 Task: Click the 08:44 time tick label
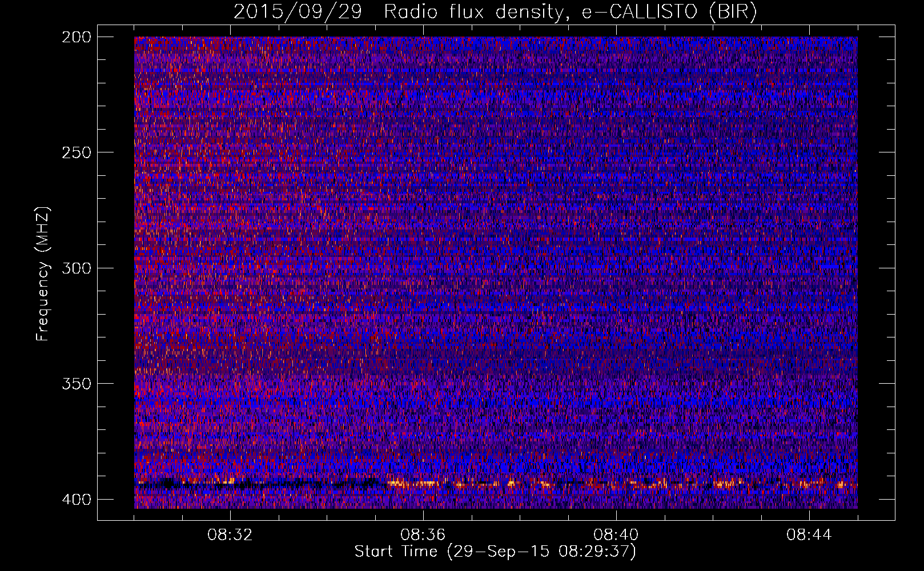(809, 535)
